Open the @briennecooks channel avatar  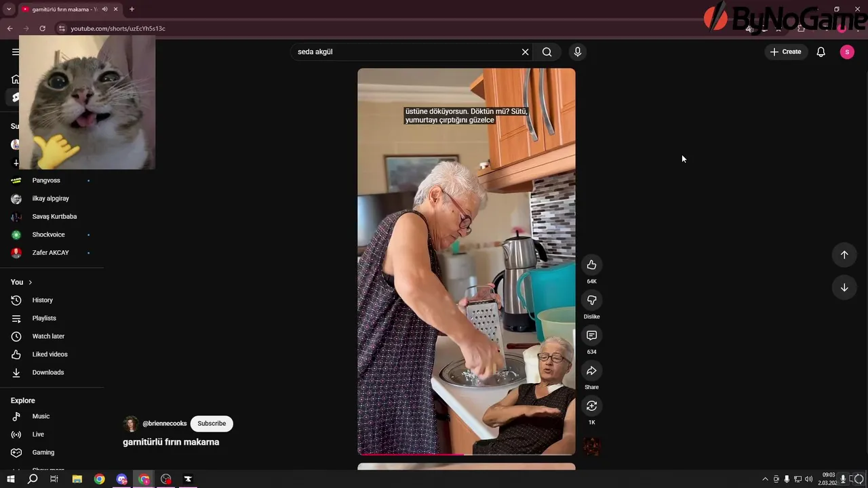[x=131, y=424]
